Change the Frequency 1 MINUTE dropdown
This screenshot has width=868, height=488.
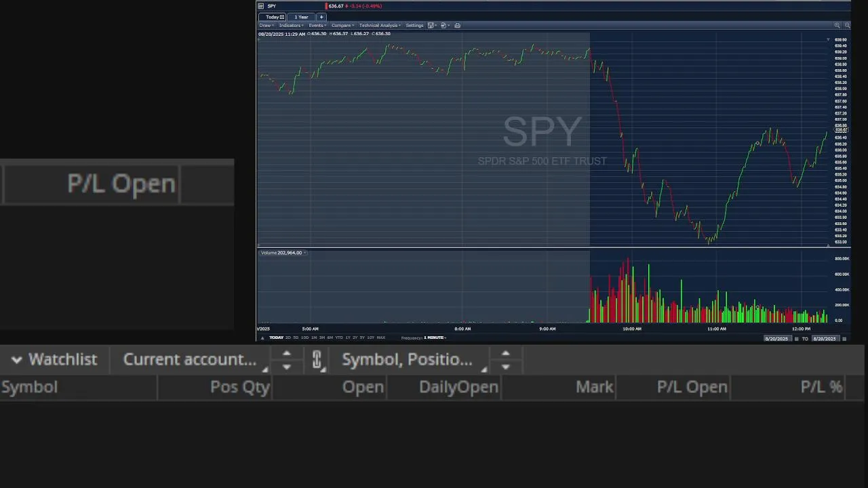pyautogui.click(x=434, y=338)
